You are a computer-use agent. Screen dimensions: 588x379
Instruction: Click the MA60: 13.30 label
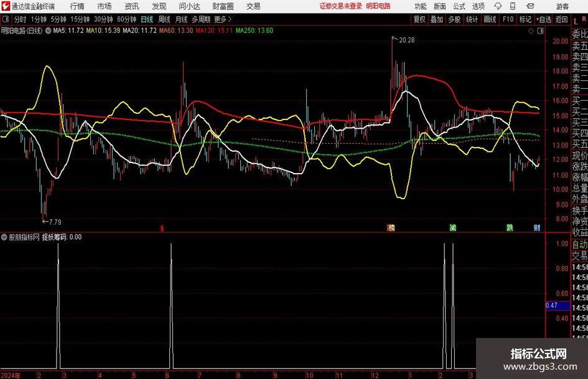(x=176, y=30)
